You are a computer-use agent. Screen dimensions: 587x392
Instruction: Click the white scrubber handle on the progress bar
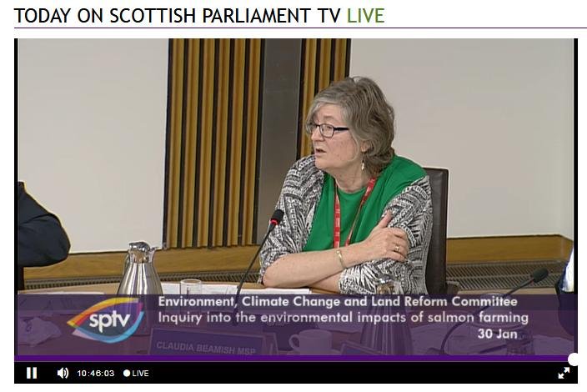pos(573,359)
